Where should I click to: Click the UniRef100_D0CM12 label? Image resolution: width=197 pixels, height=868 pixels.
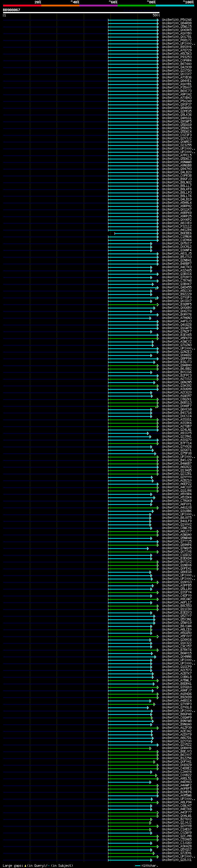[177, 247]
